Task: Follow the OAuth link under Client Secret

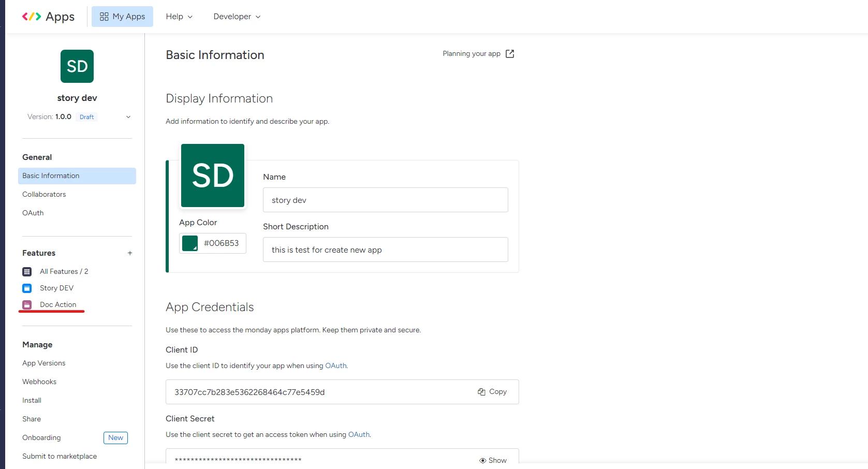Action: click(359, 435)
